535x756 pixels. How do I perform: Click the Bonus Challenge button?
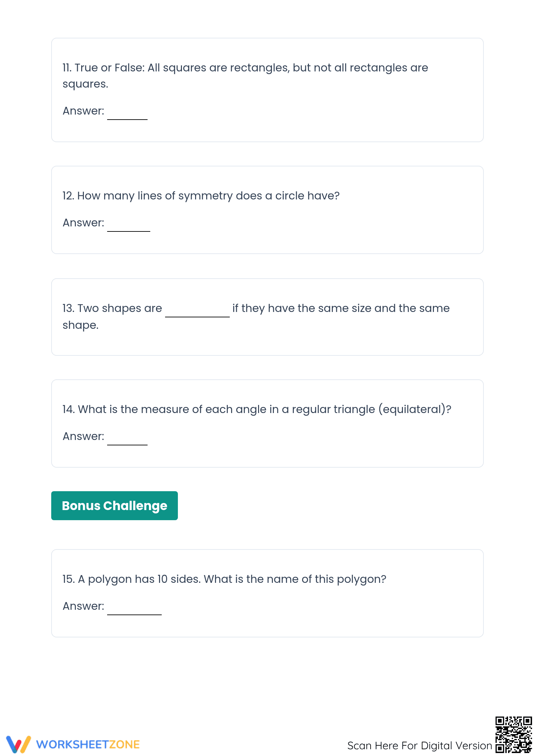115,506
